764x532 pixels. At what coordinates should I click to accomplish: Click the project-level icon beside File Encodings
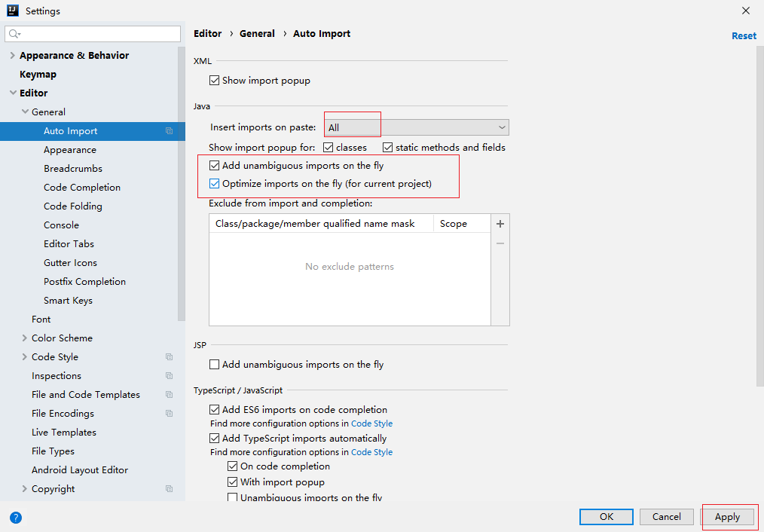tap(169, 414)
